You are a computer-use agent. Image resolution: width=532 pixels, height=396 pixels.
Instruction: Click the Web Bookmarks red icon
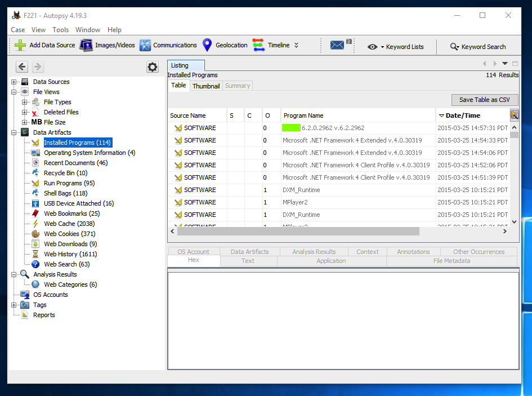click(35, 213)
